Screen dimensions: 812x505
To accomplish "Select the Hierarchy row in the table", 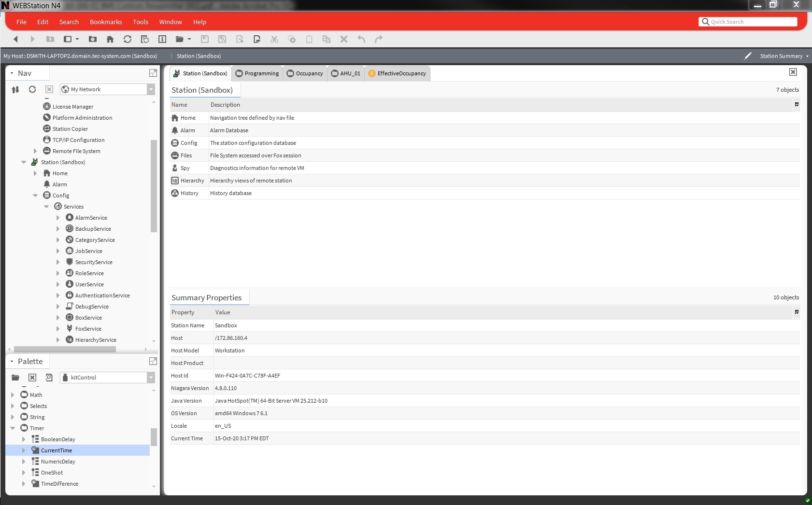I will click(x=485, y=181).
